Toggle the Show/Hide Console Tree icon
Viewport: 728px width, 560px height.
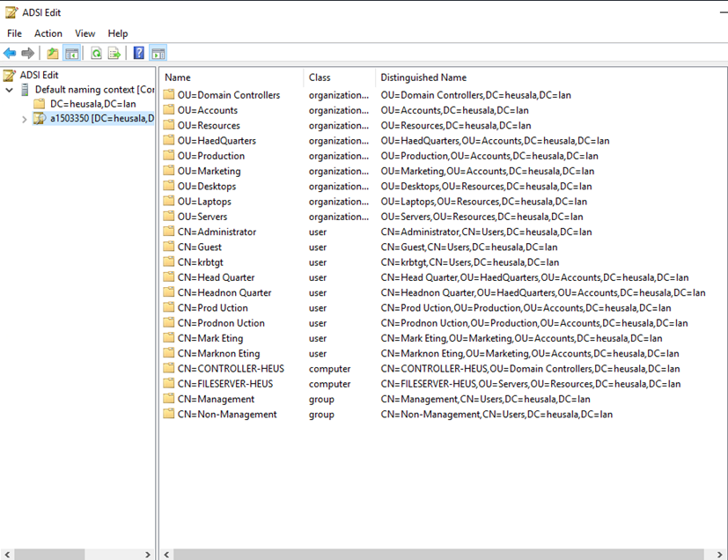click(73, 52)
